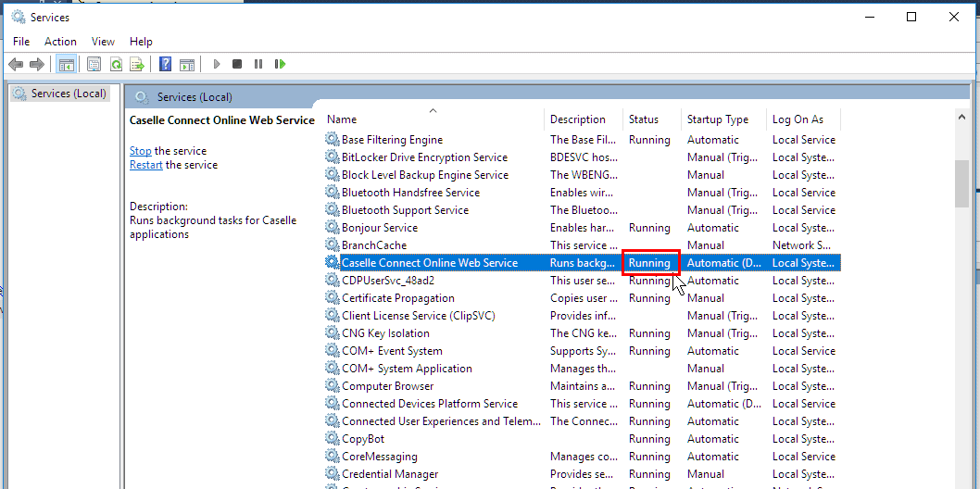980x489 pixels.
Task: Open the Action menu
Action: (x=60, y=42)
